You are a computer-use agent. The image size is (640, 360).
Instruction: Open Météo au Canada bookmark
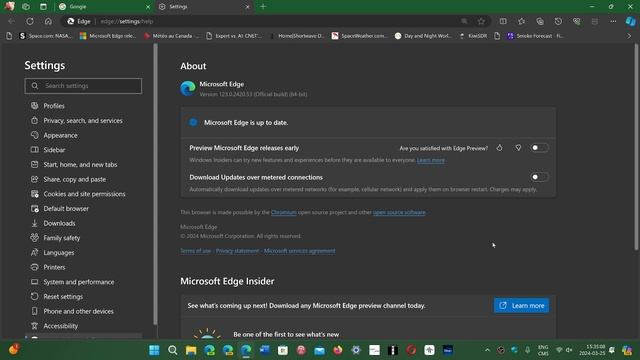(x=171, y=36)
